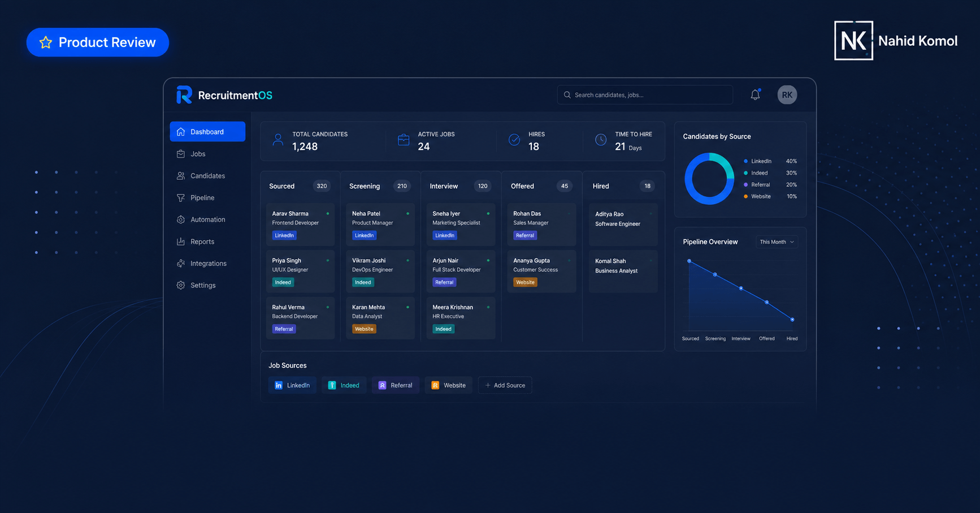Open Vikram Joshi candidate card
Image resolution: width=980 pixels, height=513 pixels.
(x=380, y=271)
